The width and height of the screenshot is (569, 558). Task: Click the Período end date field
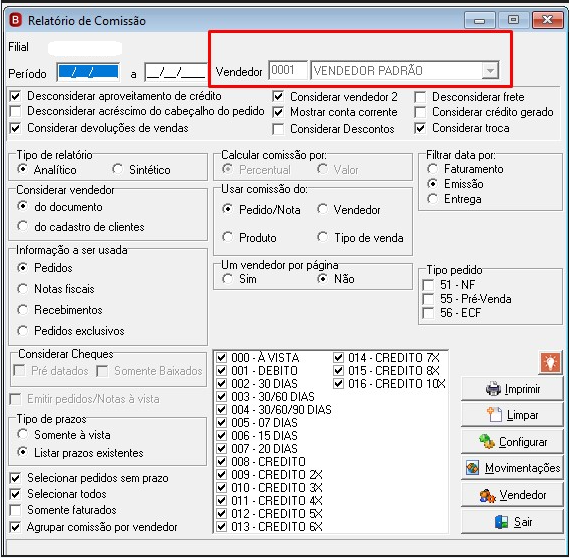point(176,73)
